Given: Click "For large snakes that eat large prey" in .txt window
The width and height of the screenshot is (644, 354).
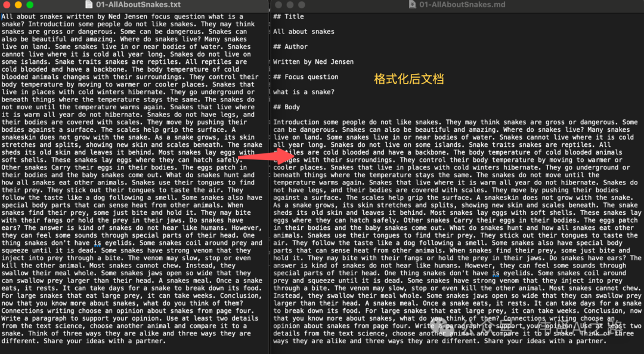Looking at the screenshot, I should [x=70, y=295].
